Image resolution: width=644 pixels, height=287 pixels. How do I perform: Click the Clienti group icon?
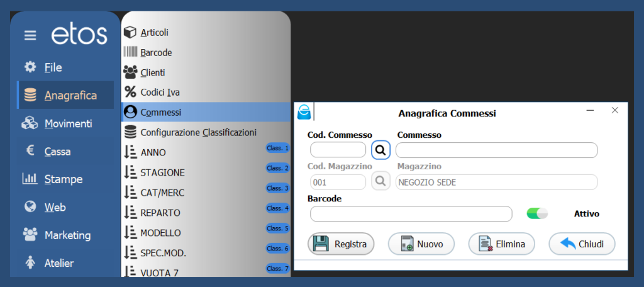click(130, 72)
